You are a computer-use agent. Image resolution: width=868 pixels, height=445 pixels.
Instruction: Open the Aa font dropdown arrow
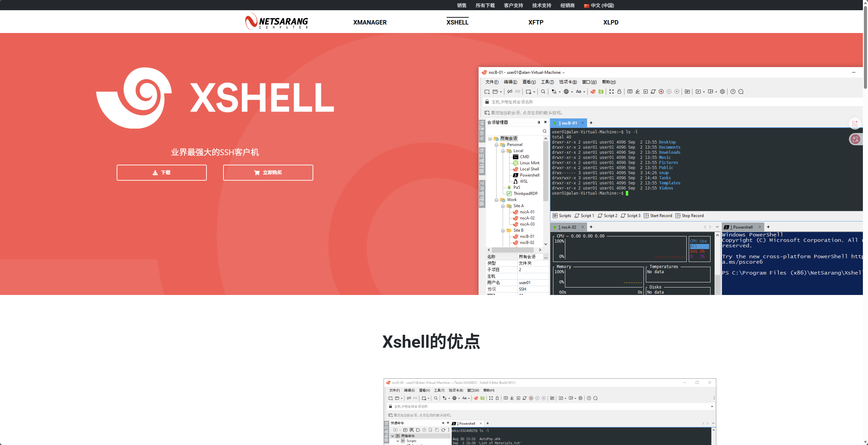(584, 92)
